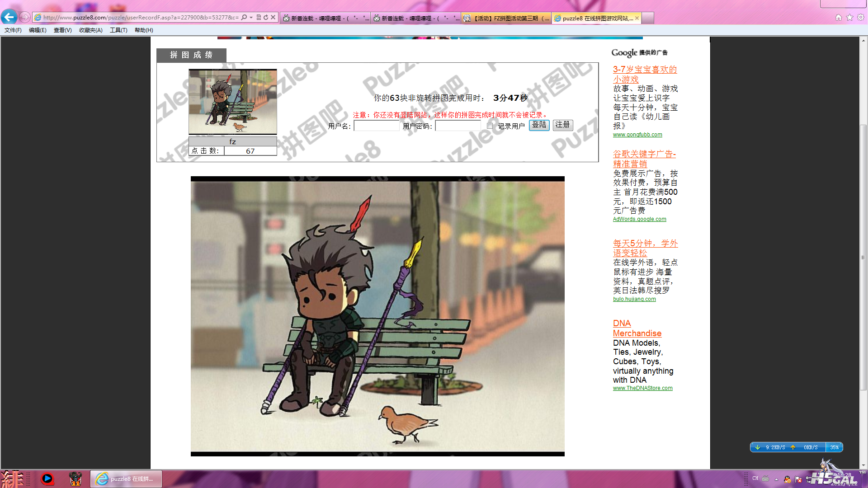Viewport: 868px width, 488px height.
Task: Open Favorites star icon
Action: 849,17
